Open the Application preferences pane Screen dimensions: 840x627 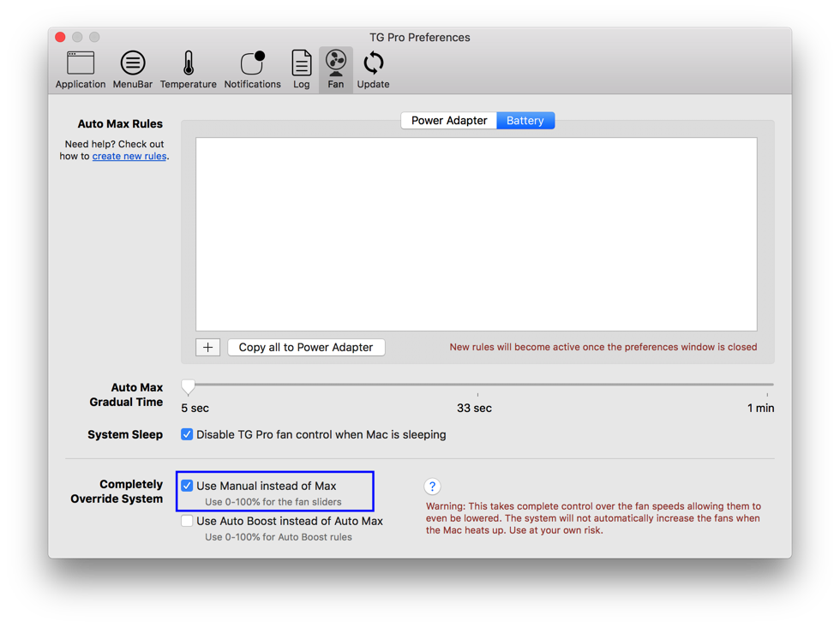click(x=81, y=70)
